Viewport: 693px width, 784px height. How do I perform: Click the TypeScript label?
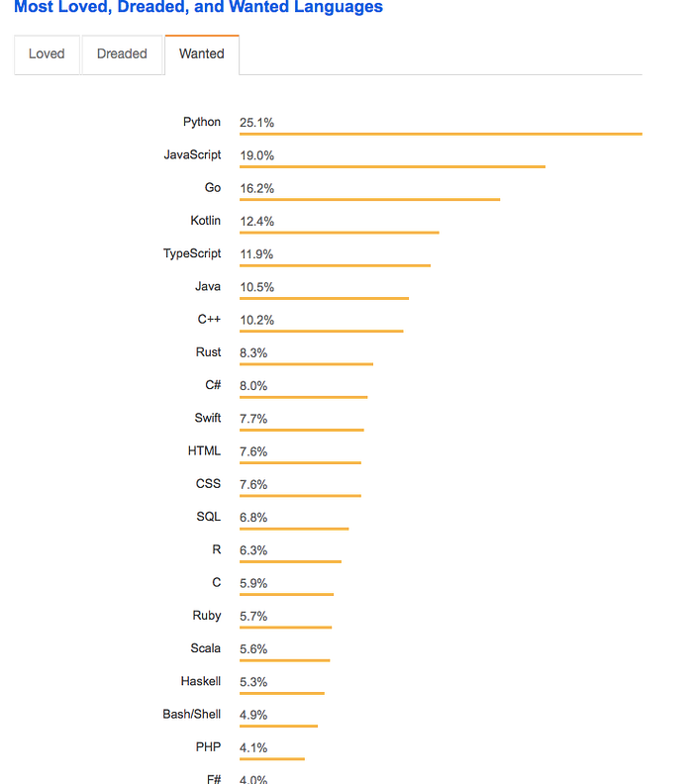tap(192, 253)
